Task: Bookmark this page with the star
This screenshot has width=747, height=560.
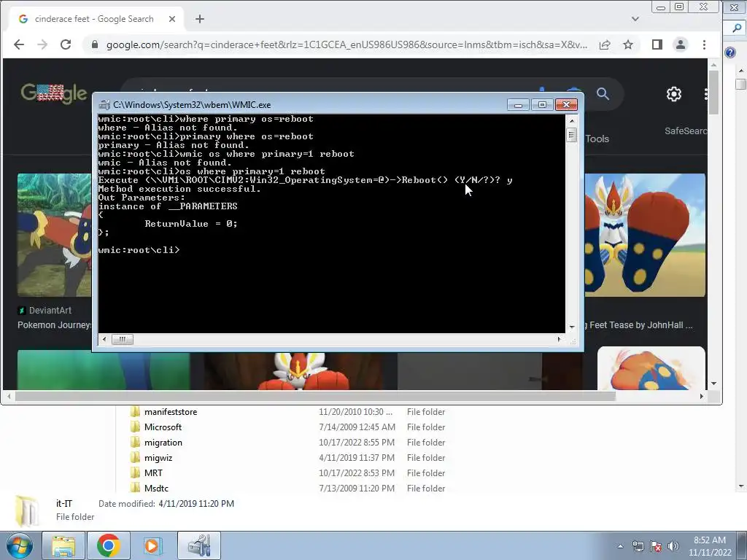Action: pos(628,44)
